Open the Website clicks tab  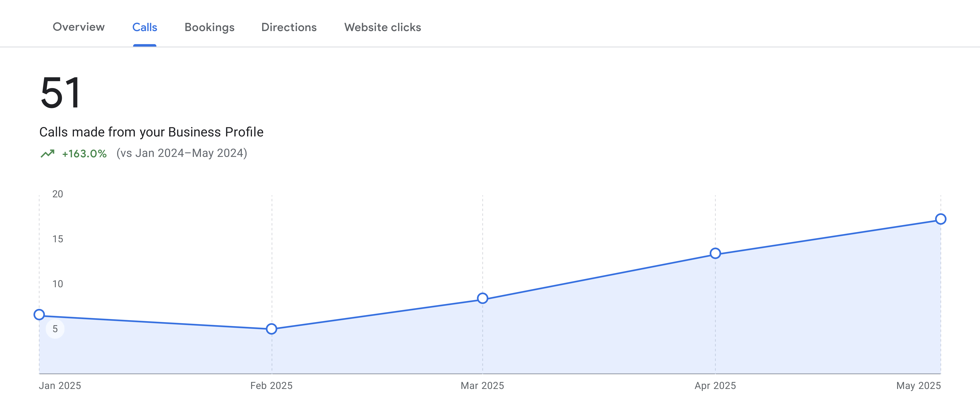pyautogui.click(x=382, y=27)
